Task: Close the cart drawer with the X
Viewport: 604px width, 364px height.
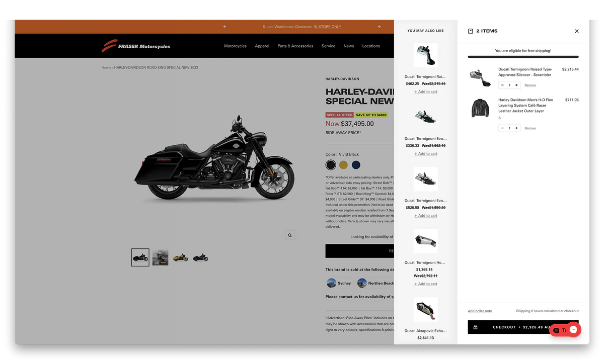Action: [x=577, y=31]
